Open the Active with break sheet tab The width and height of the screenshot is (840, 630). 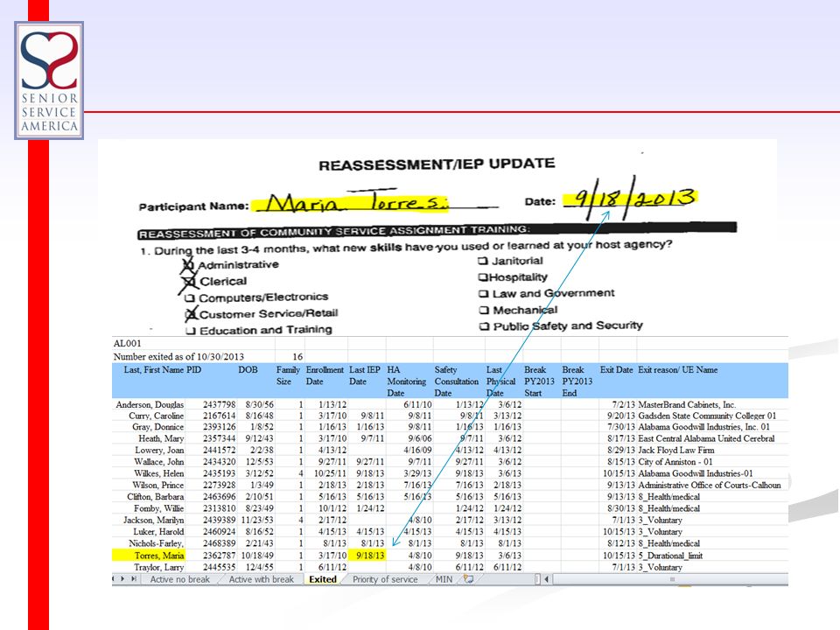click(x=261, y=579)
